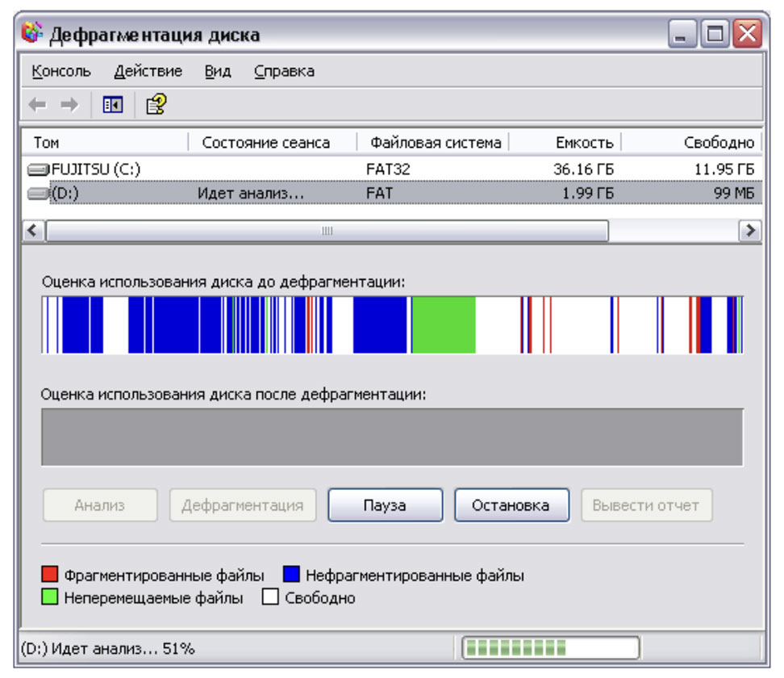The image size is (784, 678).
Task: Click the Идет анализ... session status cell
Action: click(251, 193)
